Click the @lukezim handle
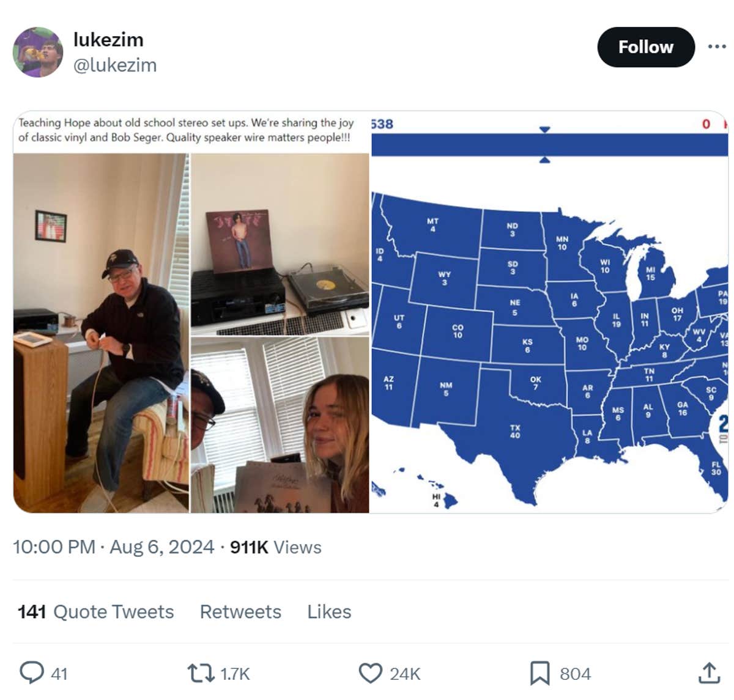 (115, 65)
